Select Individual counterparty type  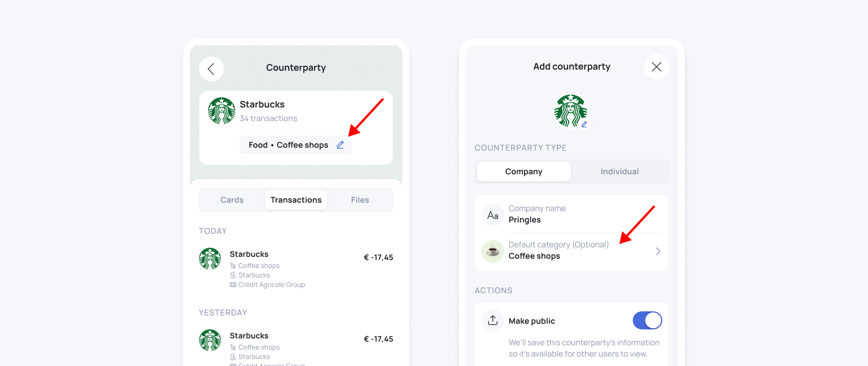619,172
